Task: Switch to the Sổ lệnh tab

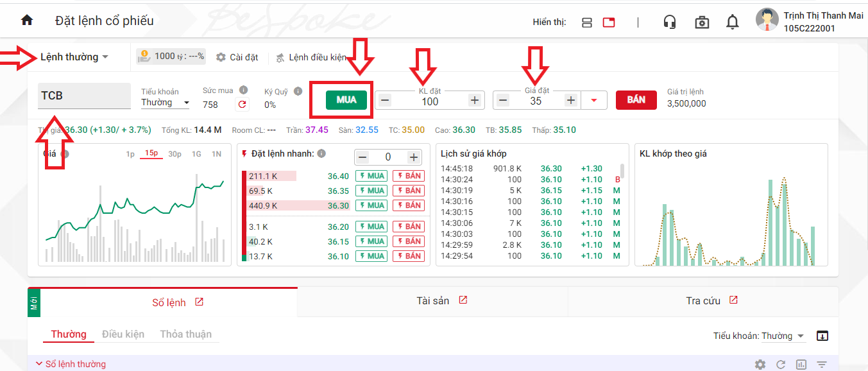Action: 169,302
